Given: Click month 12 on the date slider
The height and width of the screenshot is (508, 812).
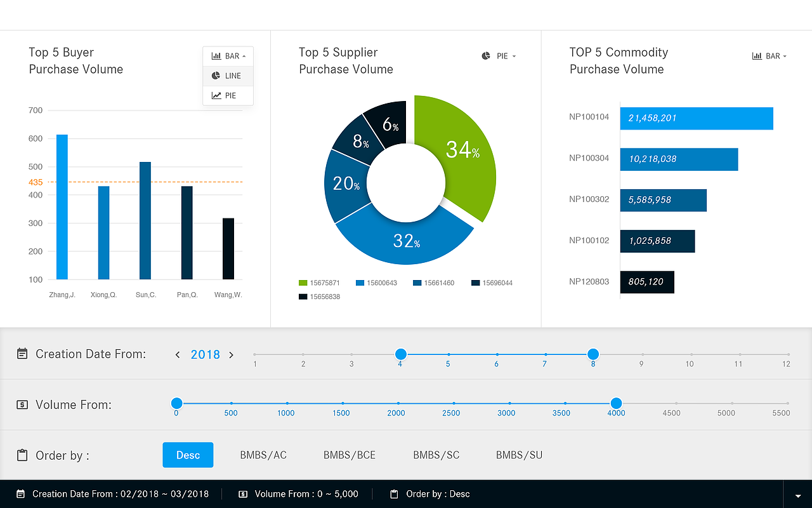Looking at the screenshot, I should click(787, 364).
